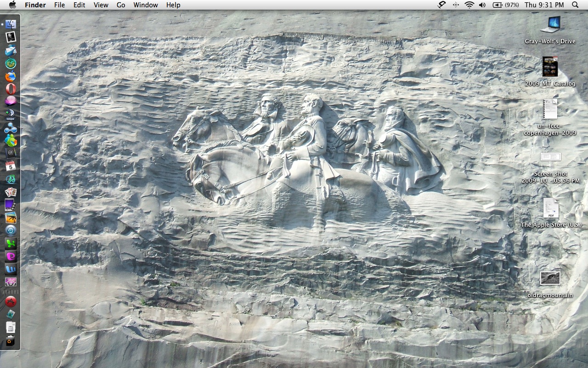Launch Microsoft Word from the dock
This screenshot has width=588, height=368.
(x=11, y=269)
